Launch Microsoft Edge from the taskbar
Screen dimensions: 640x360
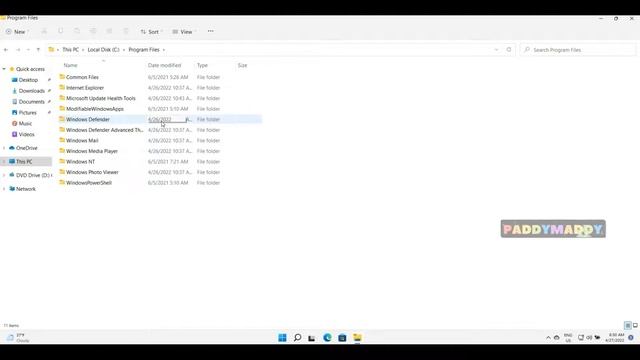click(x=327, y=338)
